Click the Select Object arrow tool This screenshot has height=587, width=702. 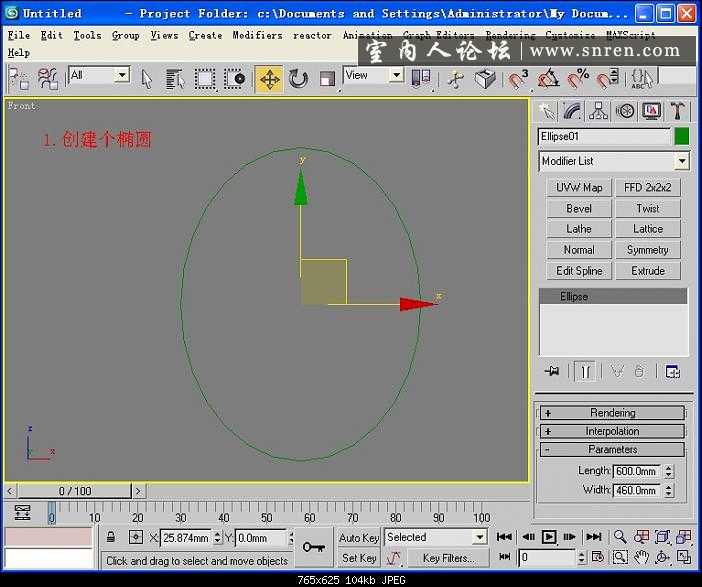pyautogui.click(x=147, y=79)
